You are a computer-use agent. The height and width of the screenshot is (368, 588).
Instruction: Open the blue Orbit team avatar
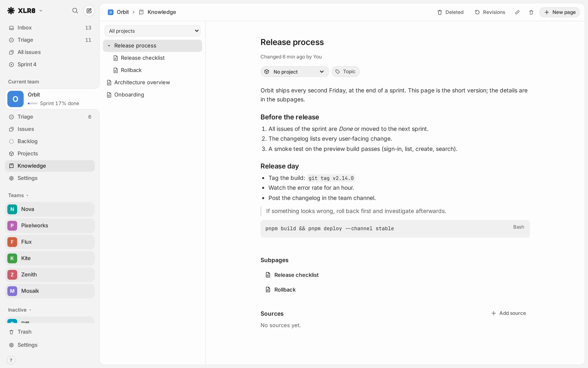(15, 99)
